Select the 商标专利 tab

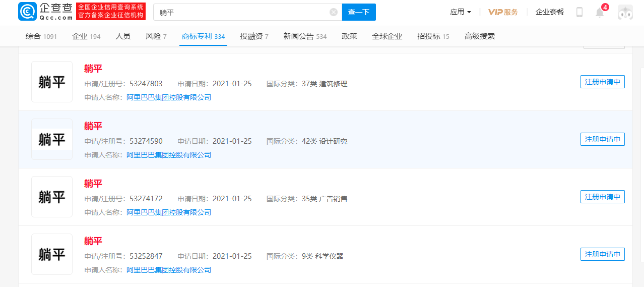point(204,36)
